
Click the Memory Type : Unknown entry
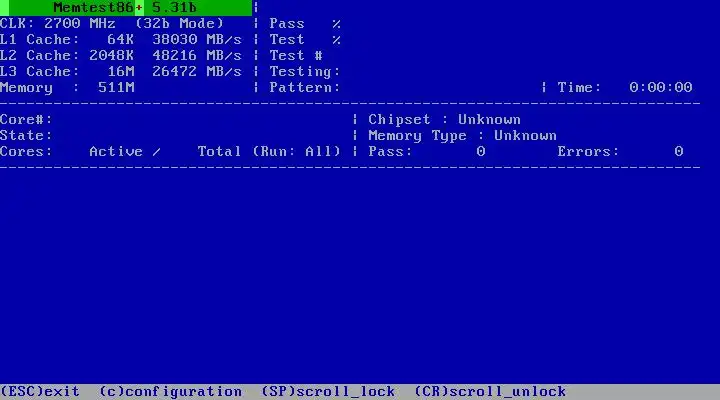462,136
